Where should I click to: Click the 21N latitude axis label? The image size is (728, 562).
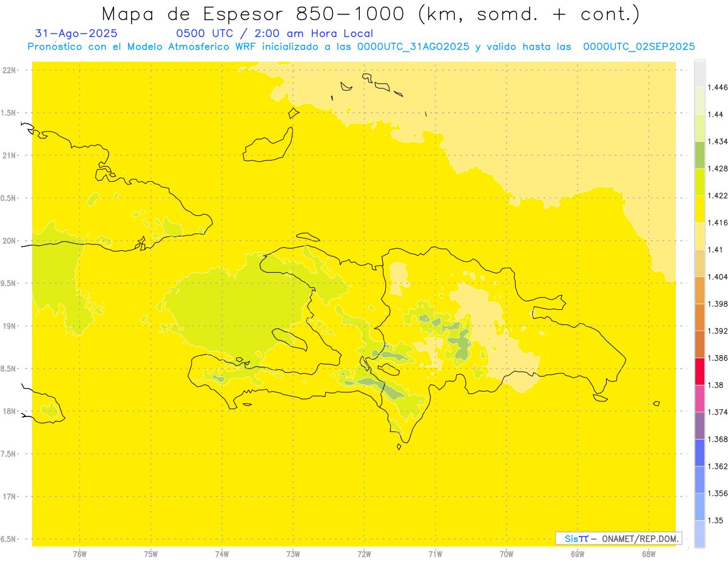pos(9,156)
